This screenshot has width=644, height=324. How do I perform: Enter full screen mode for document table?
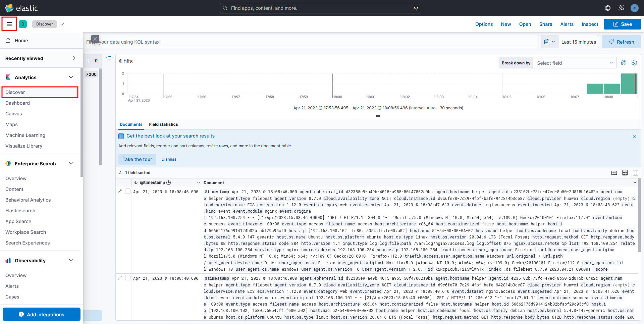636,173
